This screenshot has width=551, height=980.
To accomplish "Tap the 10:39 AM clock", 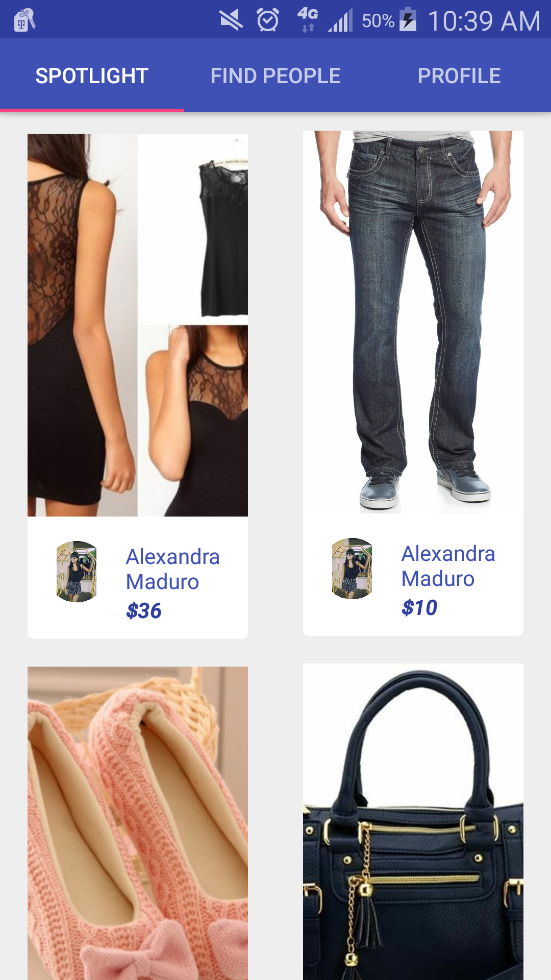I will [x=484, y=21].
